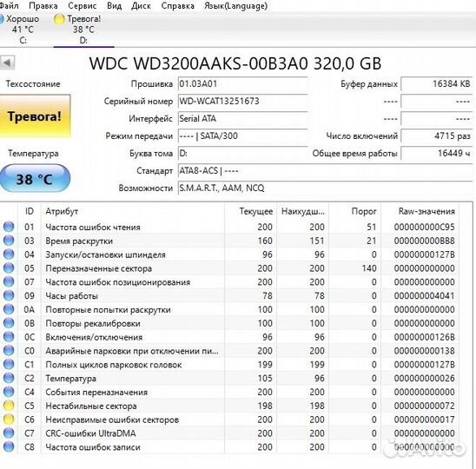This screenshot has height=469, width=476.
Task: Click status icon for Время раскрутки
Action: pos(9,240)
